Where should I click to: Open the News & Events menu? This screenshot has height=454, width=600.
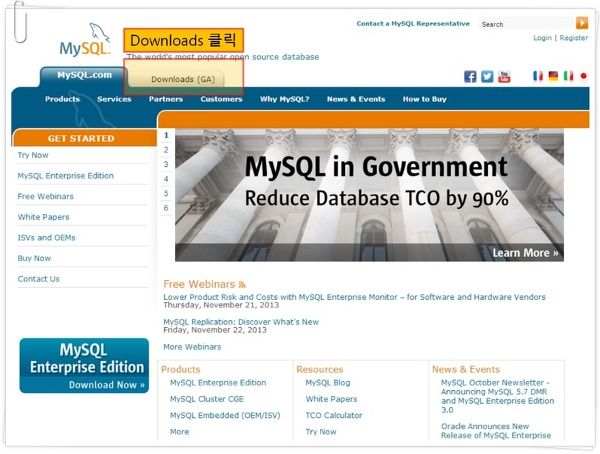click(356, 99)
